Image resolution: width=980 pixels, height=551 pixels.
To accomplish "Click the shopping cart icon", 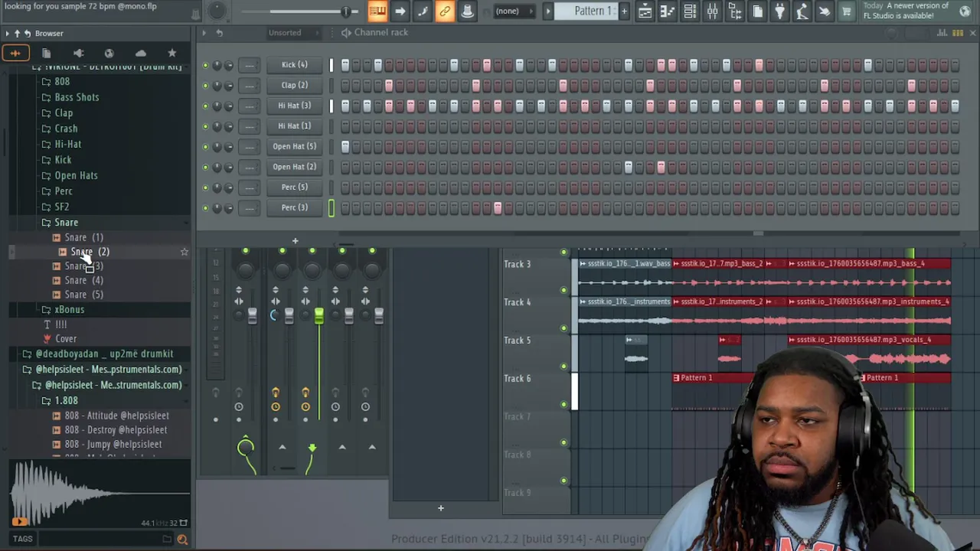I will coord(847,11).
